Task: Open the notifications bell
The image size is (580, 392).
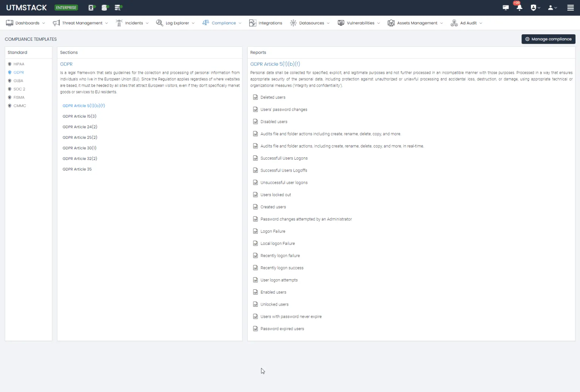Action: click(520, 8)
